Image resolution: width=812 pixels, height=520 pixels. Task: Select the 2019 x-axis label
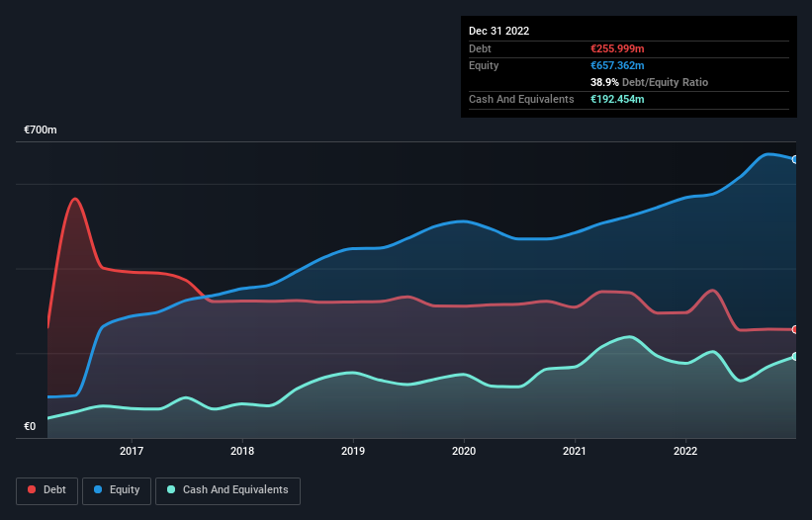pyautogui.click(x=353, y=451)
